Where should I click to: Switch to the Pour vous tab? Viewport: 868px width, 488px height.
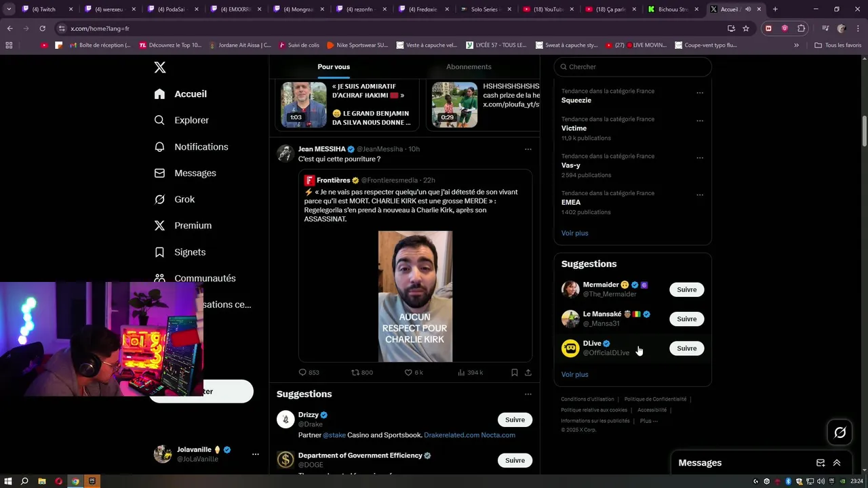click(x=334, y=66)
